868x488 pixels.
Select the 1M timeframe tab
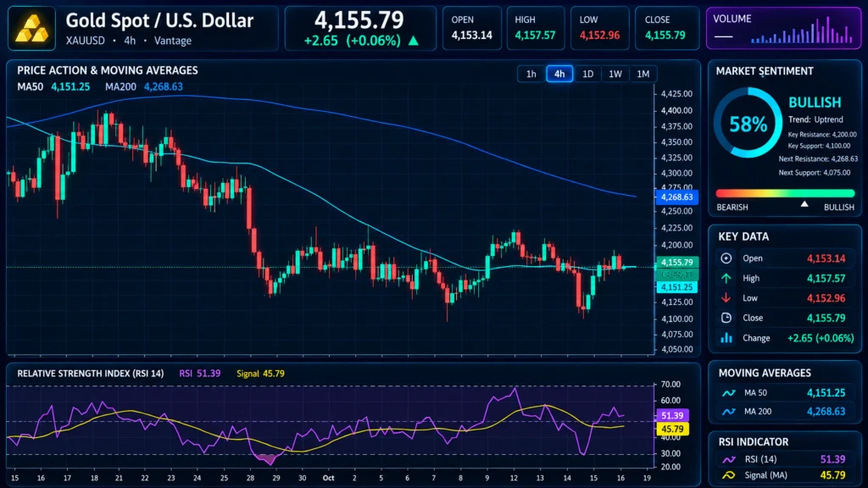click(x=643, y=74)
